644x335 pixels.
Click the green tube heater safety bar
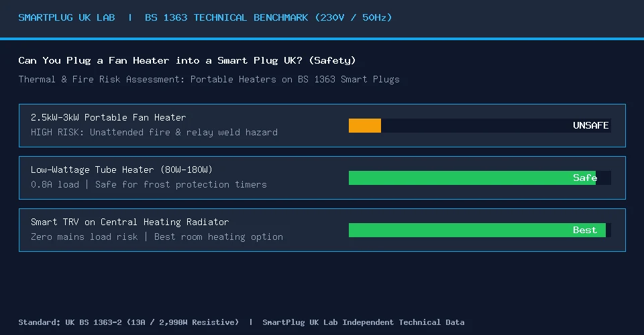(x=472, y=178)
